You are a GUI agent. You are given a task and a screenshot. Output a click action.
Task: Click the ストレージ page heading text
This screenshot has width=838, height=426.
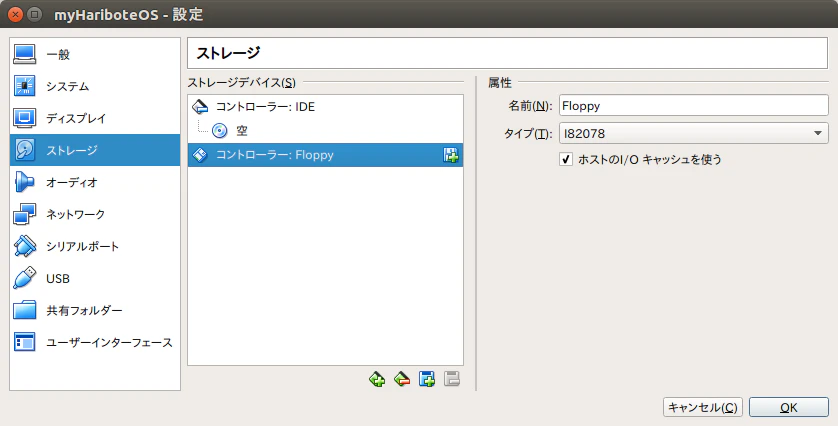point(228,53)
